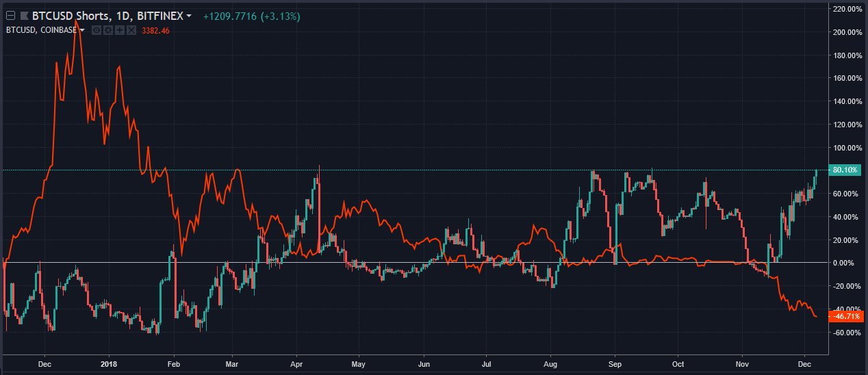The width and height of the screenshot is (868, 375).
Task: Click the -20.00% scale label
Action: click(x=845, y=286)
